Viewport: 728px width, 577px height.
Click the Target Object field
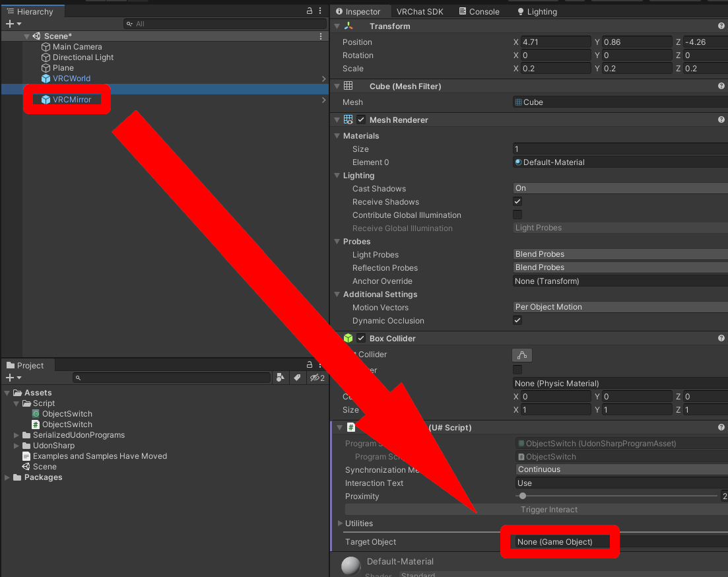tap(621, 542)
